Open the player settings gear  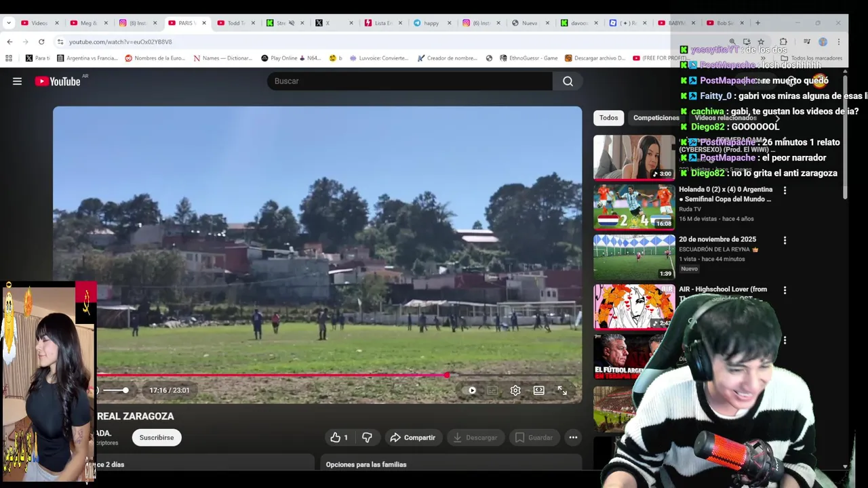(x=515, y=390)
